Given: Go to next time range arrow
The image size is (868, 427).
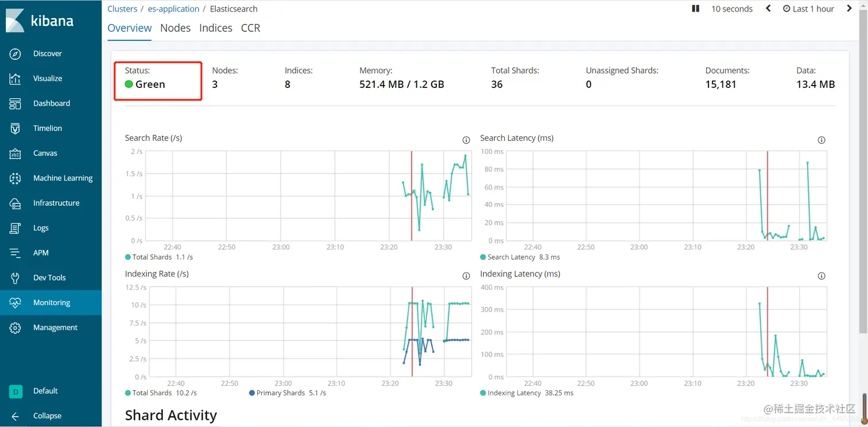Looking at the screenshot, I should pyautogui.click(x=850, y=9).
